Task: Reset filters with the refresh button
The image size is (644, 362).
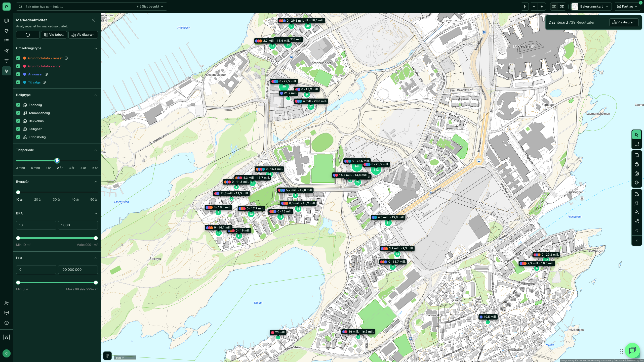Action: tap(28, 35)
